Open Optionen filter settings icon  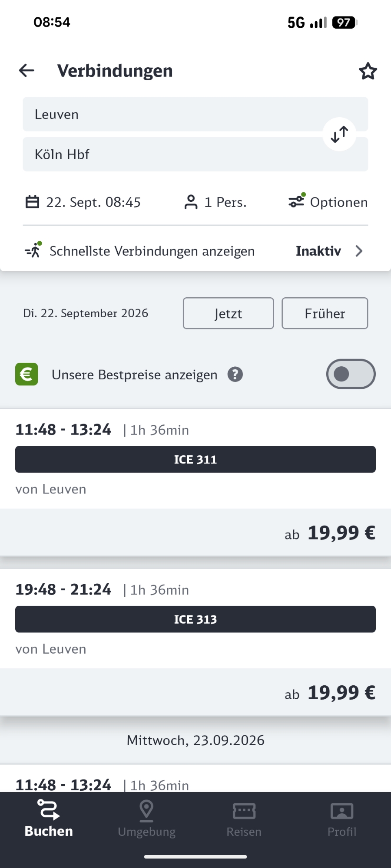(x=297, y=201)
